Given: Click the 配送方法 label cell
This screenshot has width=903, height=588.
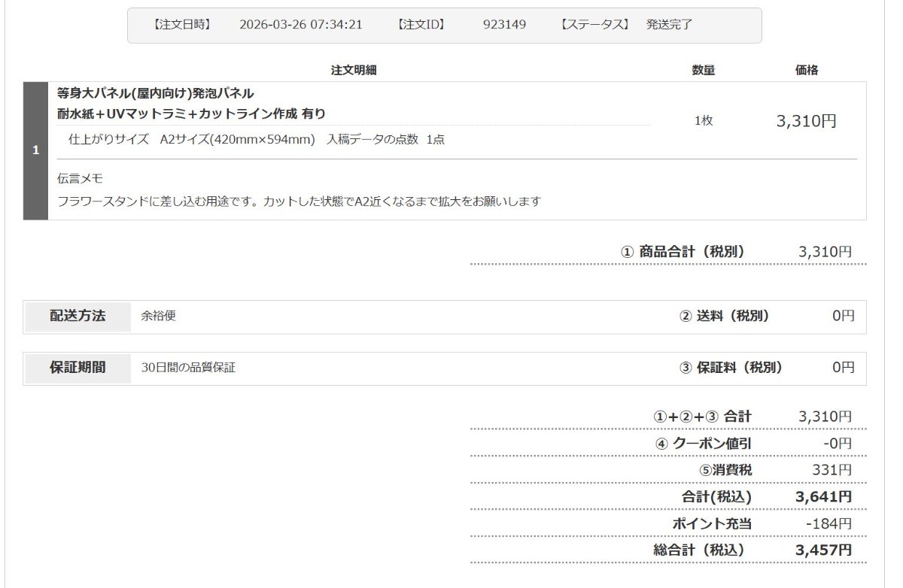Looking at the screenshot, I should pos(78,317).
